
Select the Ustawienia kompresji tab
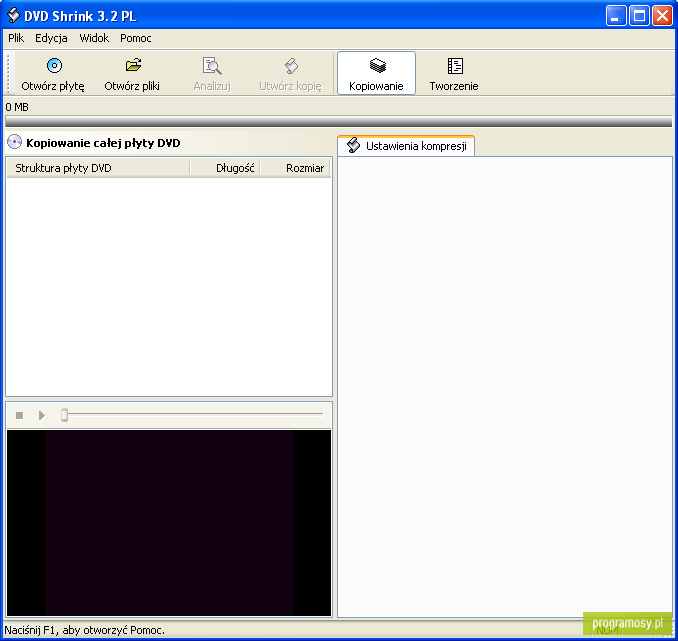click(x=406, y=146)
